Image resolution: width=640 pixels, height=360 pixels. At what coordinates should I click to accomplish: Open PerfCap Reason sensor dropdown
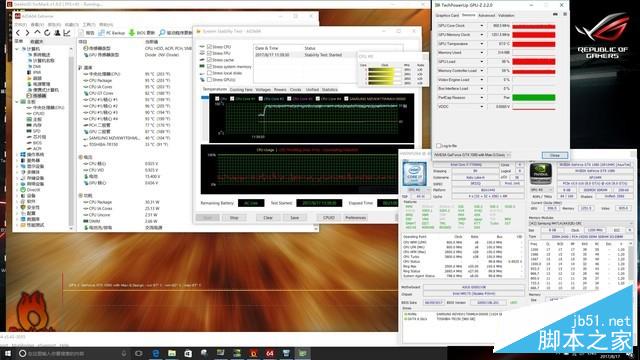(x=482, y=98)
